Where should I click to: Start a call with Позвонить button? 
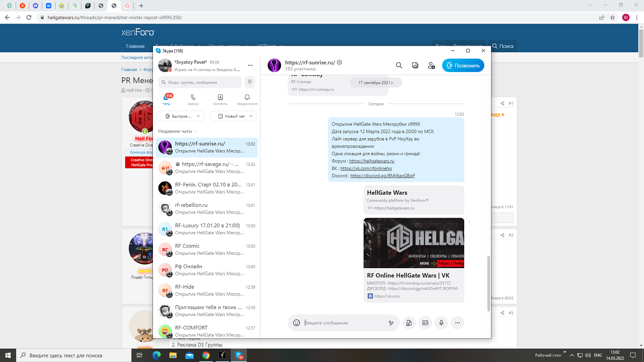click(463, 65)
